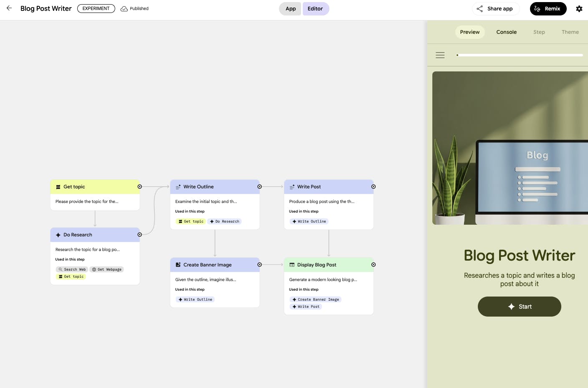Screen dimensions: 588x388
Task: Click the Write Outline node's generate icon
Action: coord(178,187)
